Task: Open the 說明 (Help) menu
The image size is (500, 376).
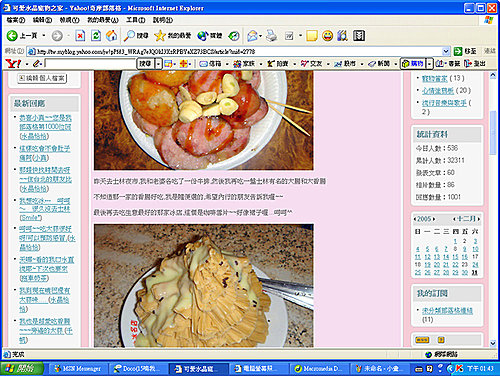Action: 163,20
